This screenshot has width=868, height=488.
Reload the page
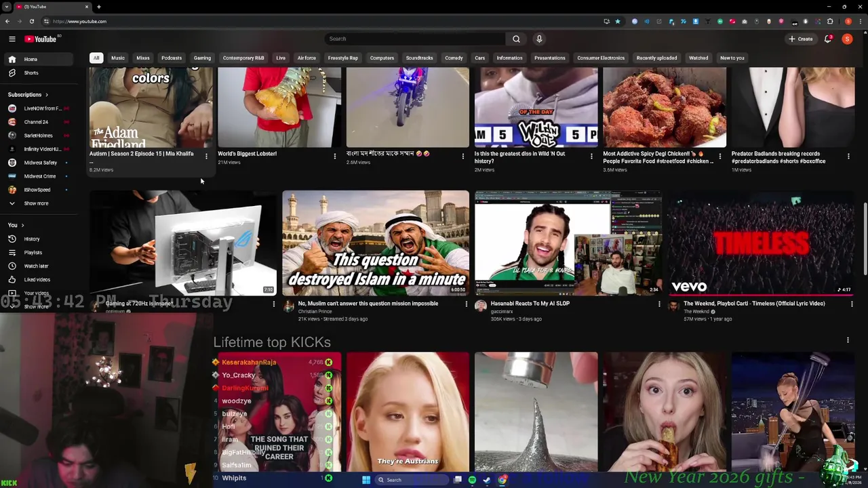pos(31,21)
